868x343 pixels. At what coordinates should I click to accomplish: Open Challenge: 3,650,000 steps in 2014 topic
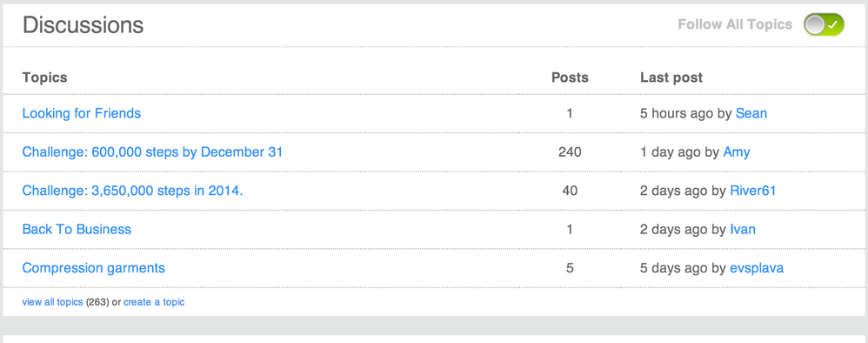[x=133, y=192]
